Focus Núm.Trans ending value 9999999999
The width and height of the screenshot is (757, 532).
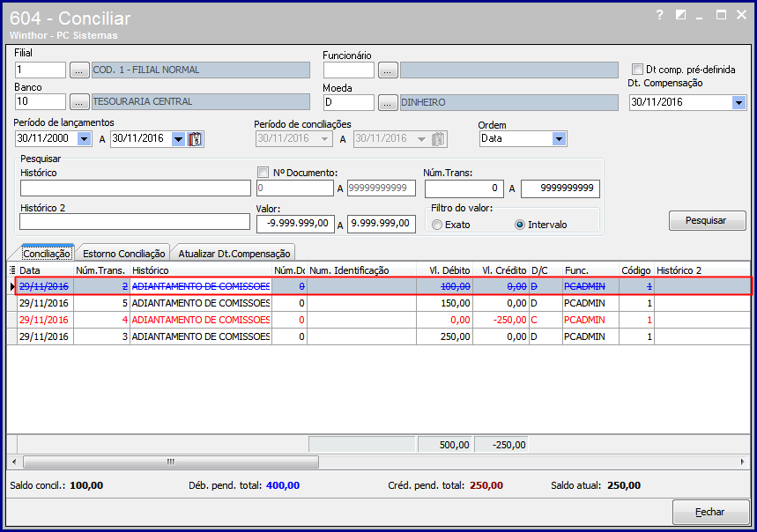pos(560,188)
